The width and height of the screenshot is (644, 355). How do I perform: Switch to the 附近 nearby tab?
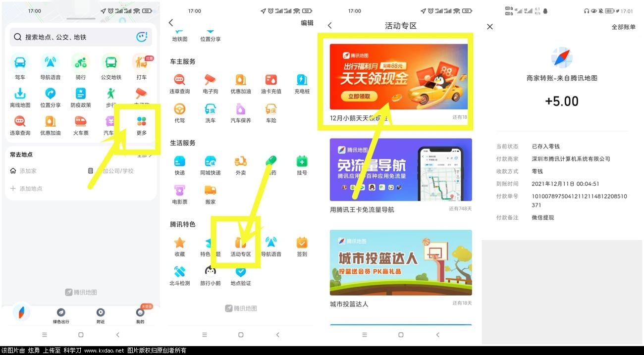[x=101, y=315]
